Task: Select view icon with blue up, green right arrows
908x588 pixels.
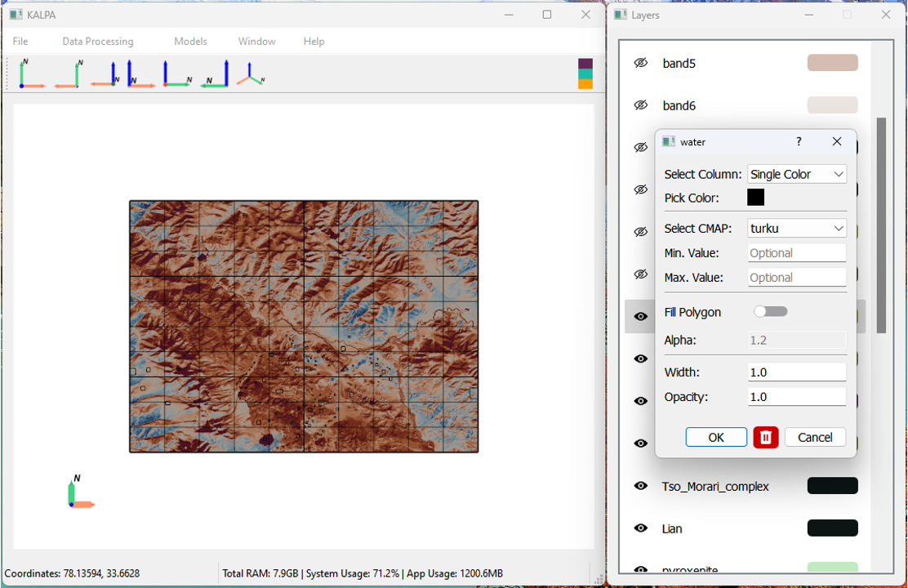Action: pyautogui.click(x=177, y=73)
